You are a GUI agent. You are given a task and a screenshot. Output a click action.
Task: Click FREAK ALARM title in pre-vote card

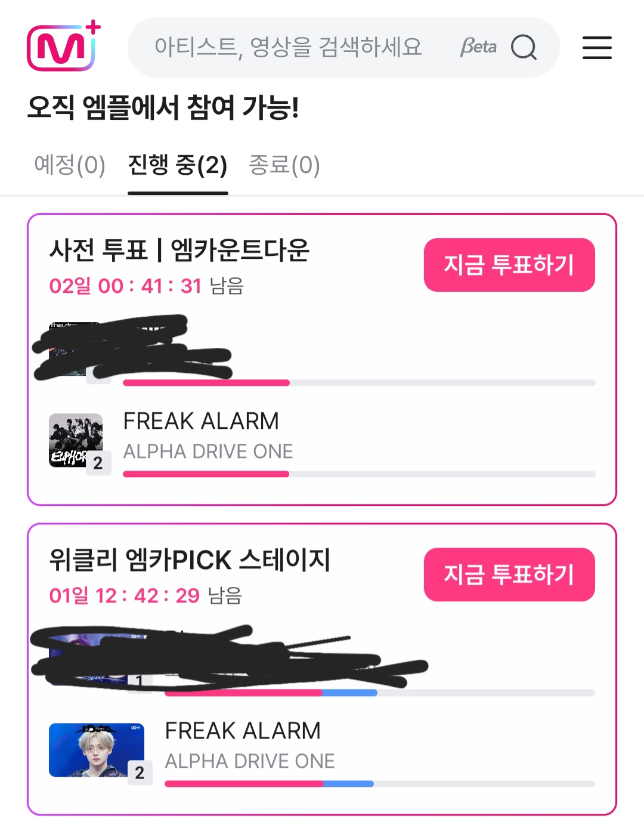(x=201, y=421)
